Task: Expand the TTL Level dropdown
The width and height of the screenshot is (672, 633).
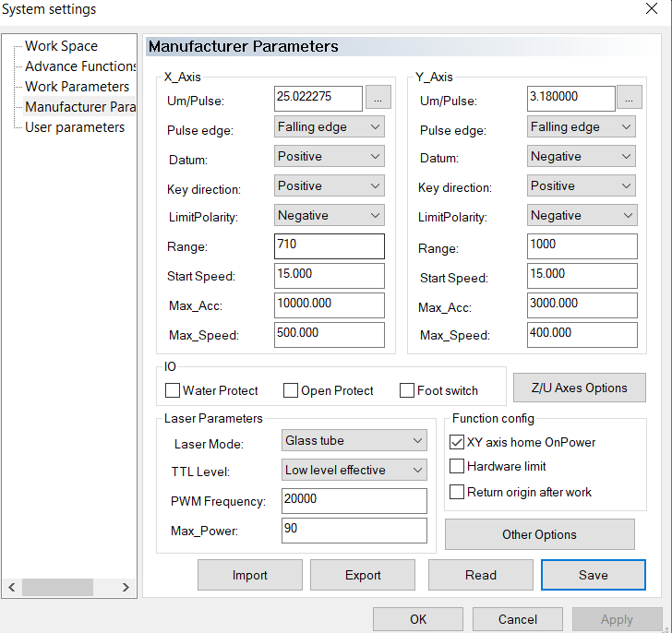Action: pyautogui.click(x=354, y=471)
